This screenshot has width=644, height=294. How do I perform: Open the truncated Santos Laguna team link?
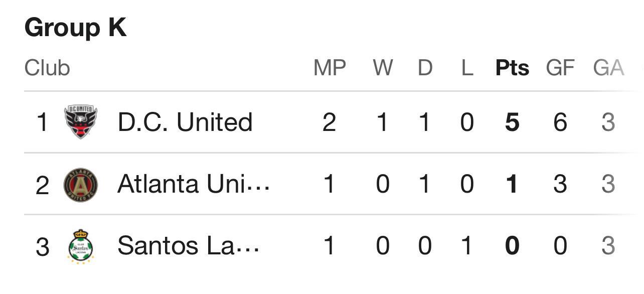(188, 246)
